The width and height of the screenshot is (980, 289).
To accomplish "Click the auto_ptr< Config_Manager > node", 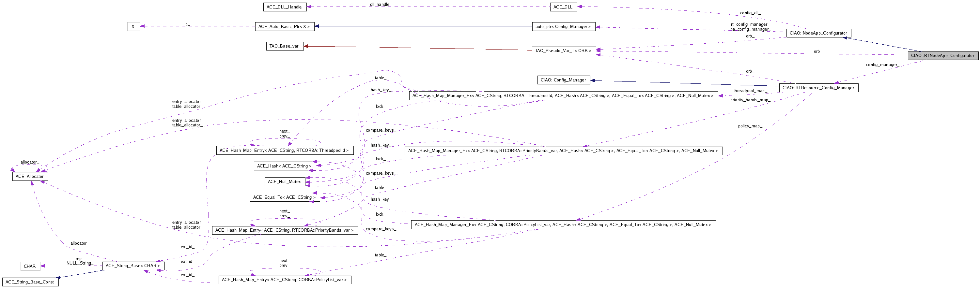I will (563, 27).
